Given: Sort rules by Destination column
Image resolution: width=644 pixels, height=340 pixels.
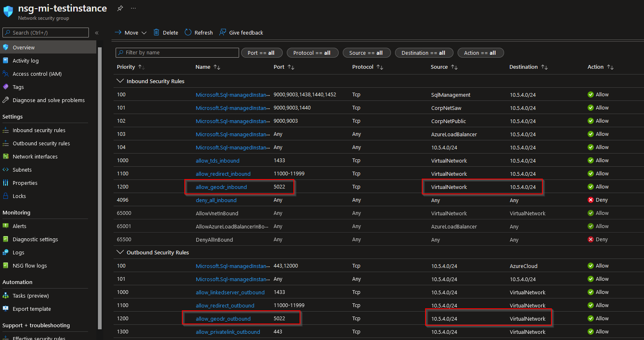Looking at the screenshot, I should pos(528,67).
